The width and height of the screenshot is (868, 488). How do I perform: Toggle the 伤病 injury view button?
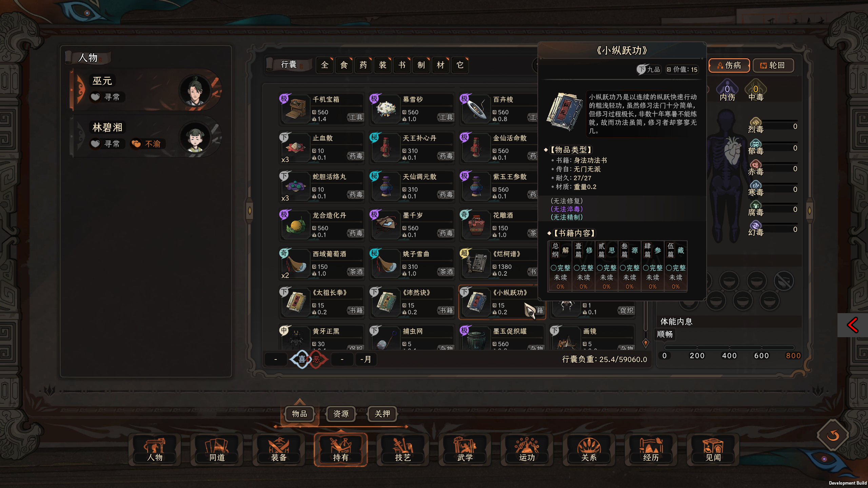(729, 65)
